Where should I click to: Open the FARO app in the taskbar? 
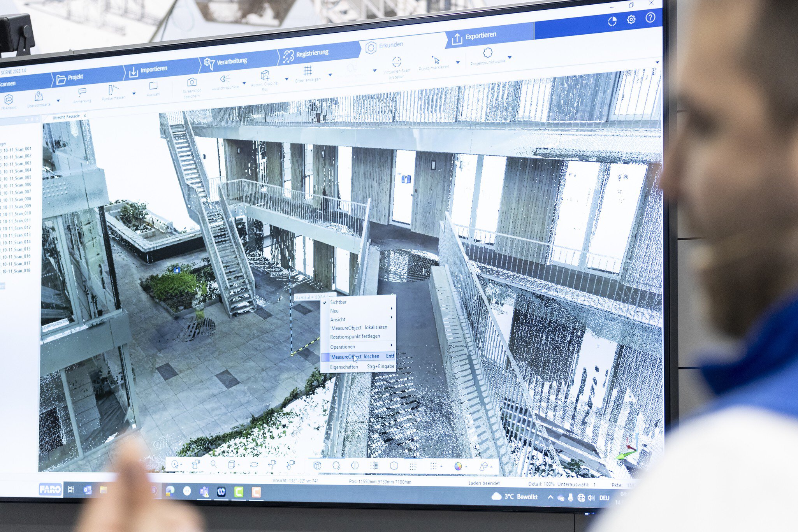[50, 489]
